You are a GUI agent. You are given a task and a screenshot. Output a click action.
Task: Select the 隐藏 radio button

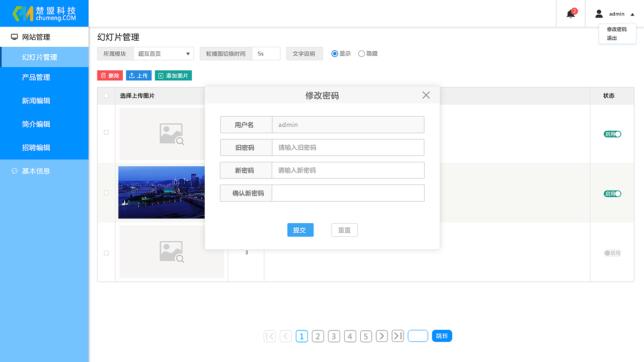click(361, 53)
